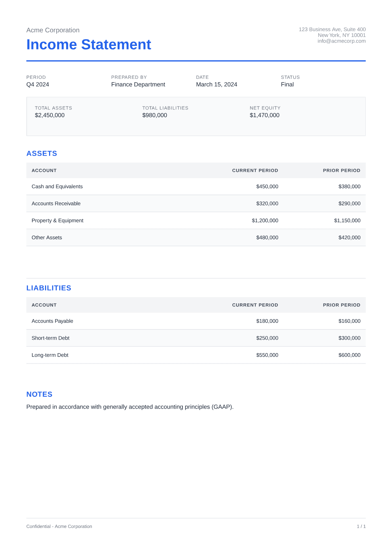Image resolution: width=392 pixels, height=555 pixels.
Task: Select the Accounts Receivable row label
Action: pos(56,203)
